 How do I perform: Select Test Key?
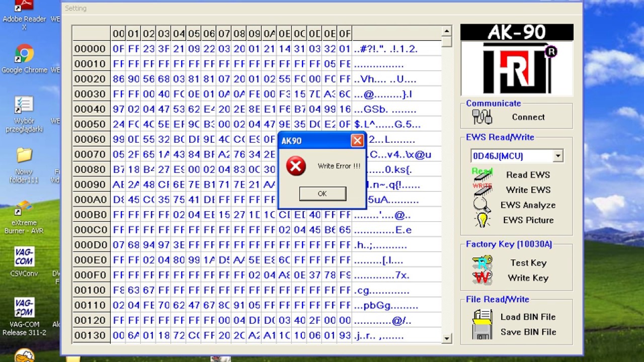pos(528,263)
